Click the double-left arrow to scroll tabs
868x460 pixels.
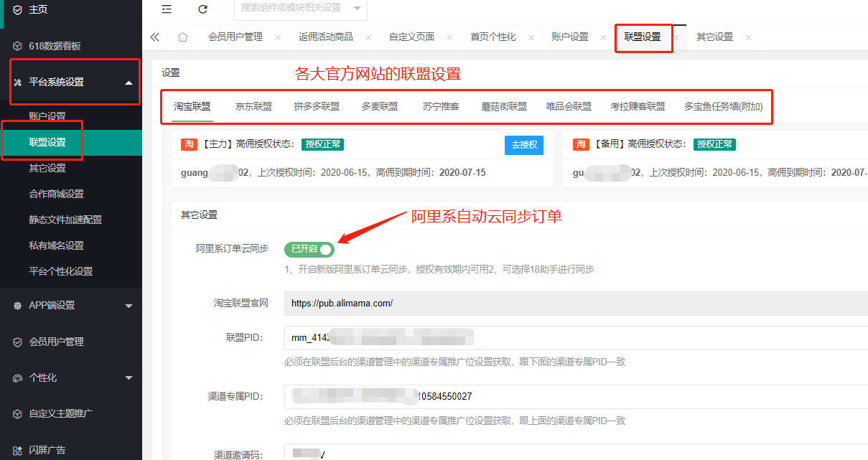point(155,37)
